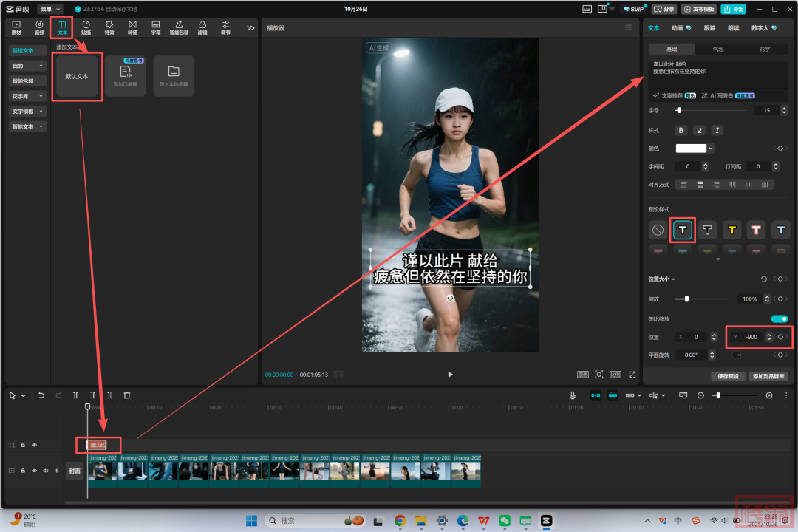
Task: Enter fullscreen preview in the player
Action: click(x=632, y=375)
